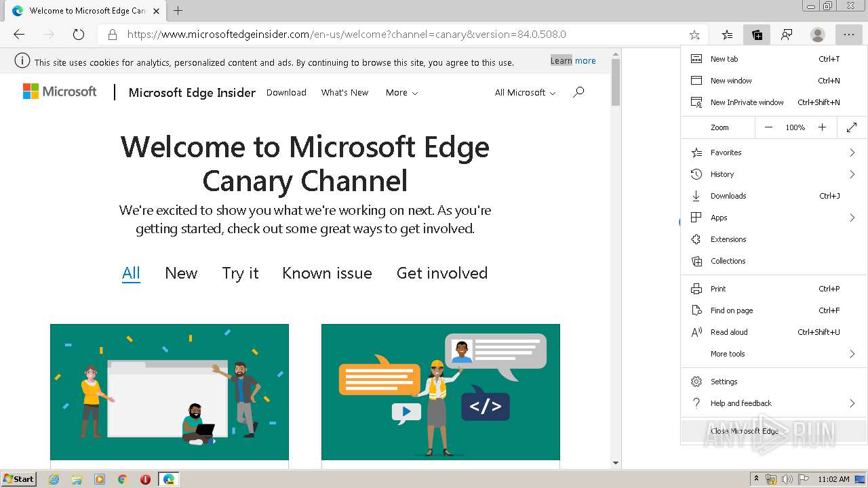Select the Try it filter tab
Image resolution: width=868 pixels, height=488 pixels.
[x=240, y=273]
